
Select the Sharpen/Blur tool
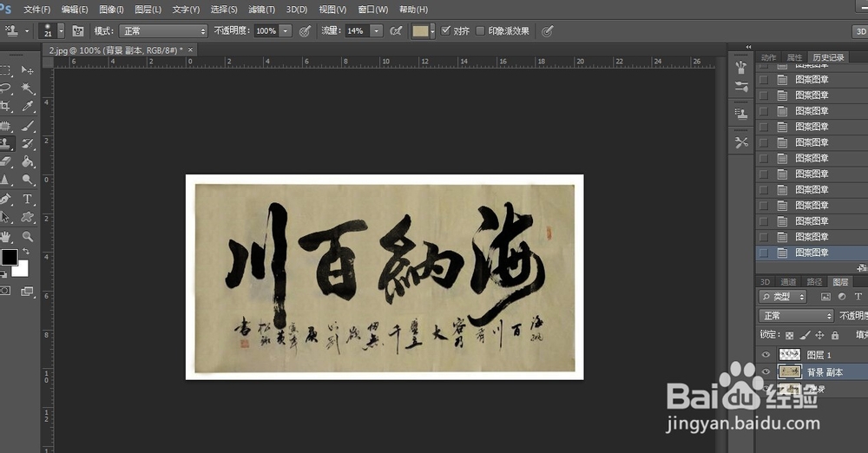(x=5, y=180)
